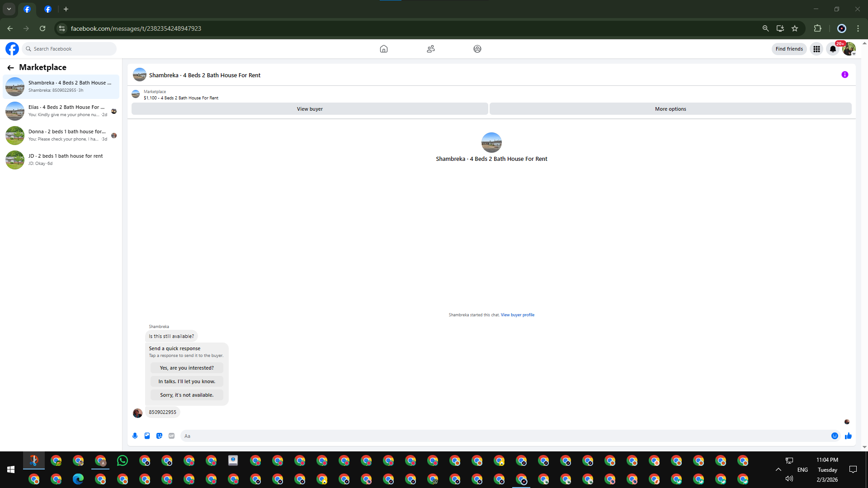This screenshot has height=488, width=868.
Task: Open the GIF picker icon
Action: coord(171,436)
